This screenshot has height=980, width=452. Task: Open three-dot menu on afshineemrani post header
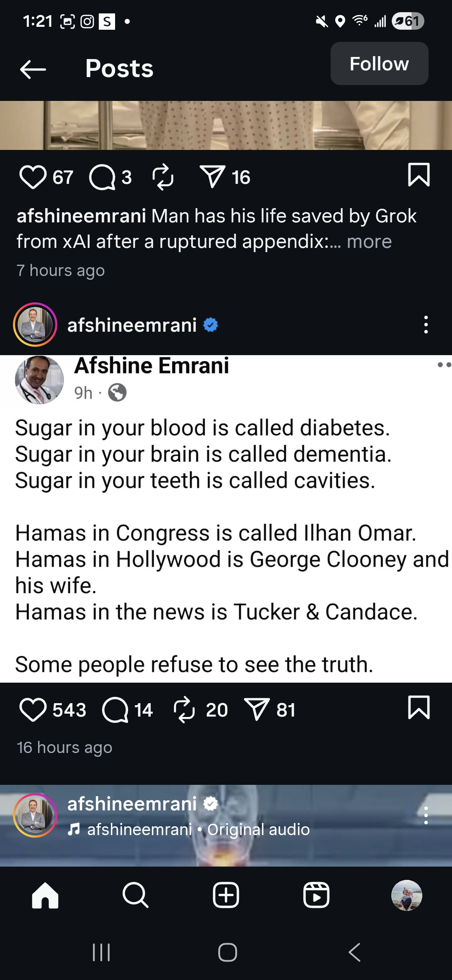(426, 325)
